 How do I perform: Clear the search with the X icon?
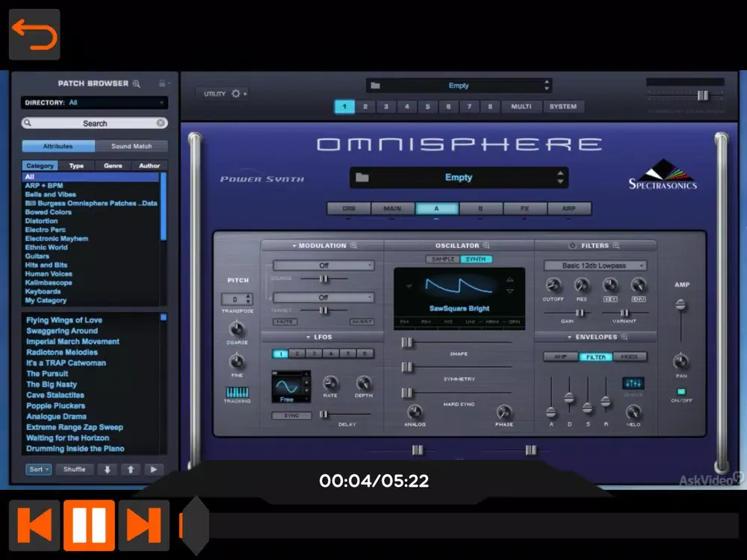[x=161, y=123]
